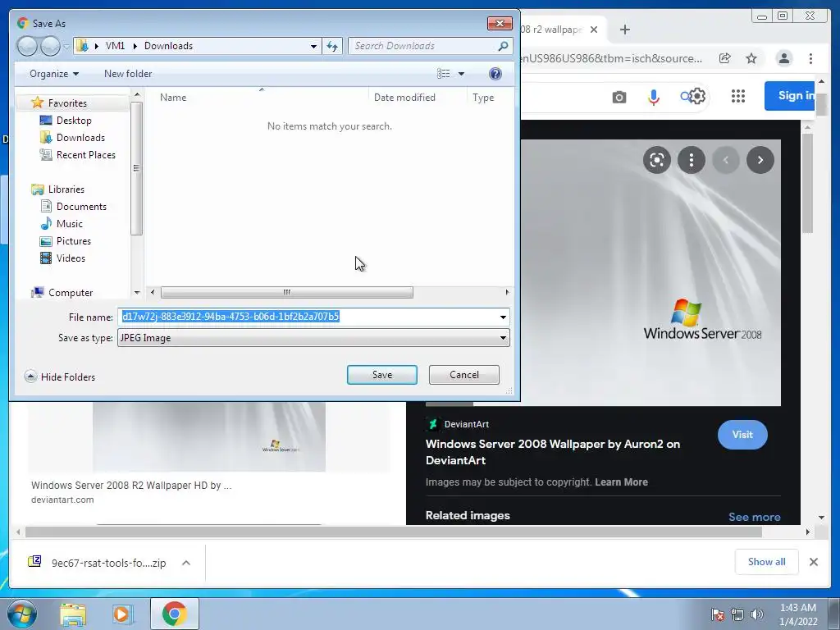Open the Save as type combo box
This screenshot has height=630, width=840.
[x=313, y=338]
